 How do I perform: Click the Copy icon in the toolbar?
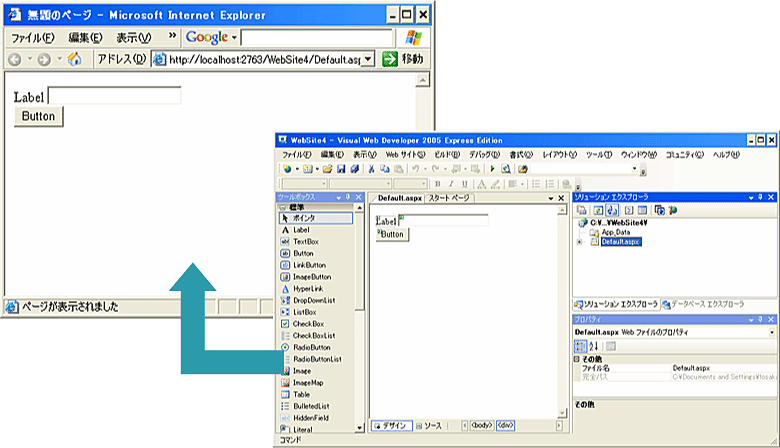385,169
